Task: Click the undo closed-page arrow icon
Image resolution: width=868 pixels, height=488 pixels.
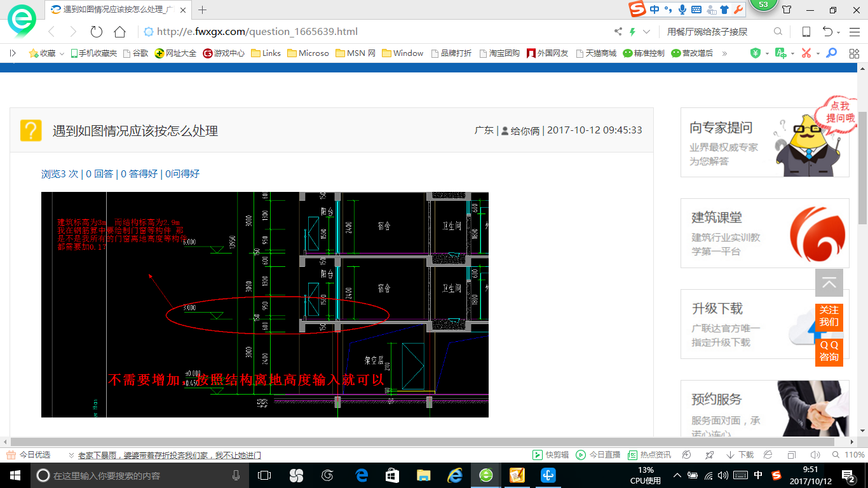Action: pos(828,32)
